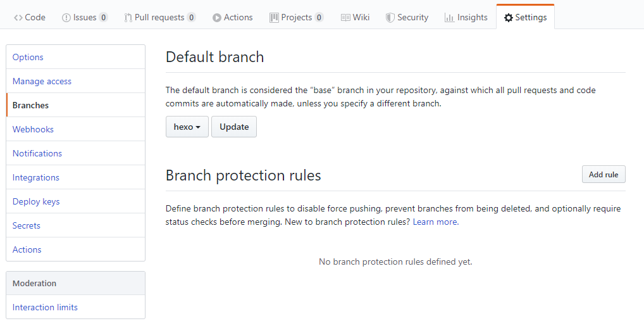The height and width of the screenshot is (328, 644).
Task: Open the Secrets settings page
Action: pos(27,225)
